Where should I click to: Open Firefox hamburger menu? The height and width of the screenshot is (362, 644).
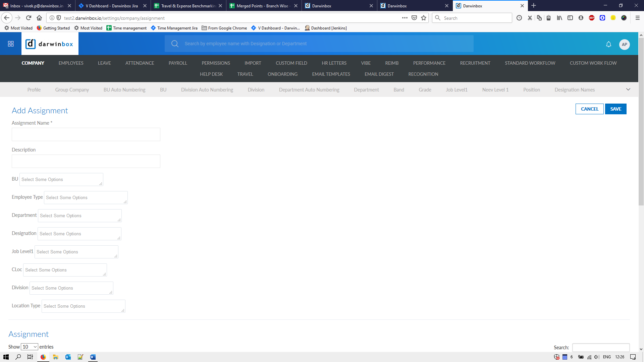pos(637,18)
